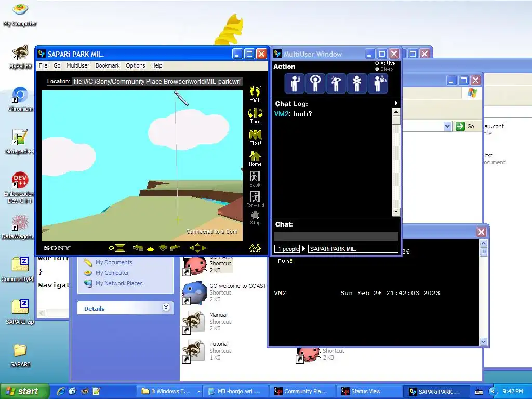Select the SAPARI folder on desktop
The image size is (532, 399).
click(20, 355)
